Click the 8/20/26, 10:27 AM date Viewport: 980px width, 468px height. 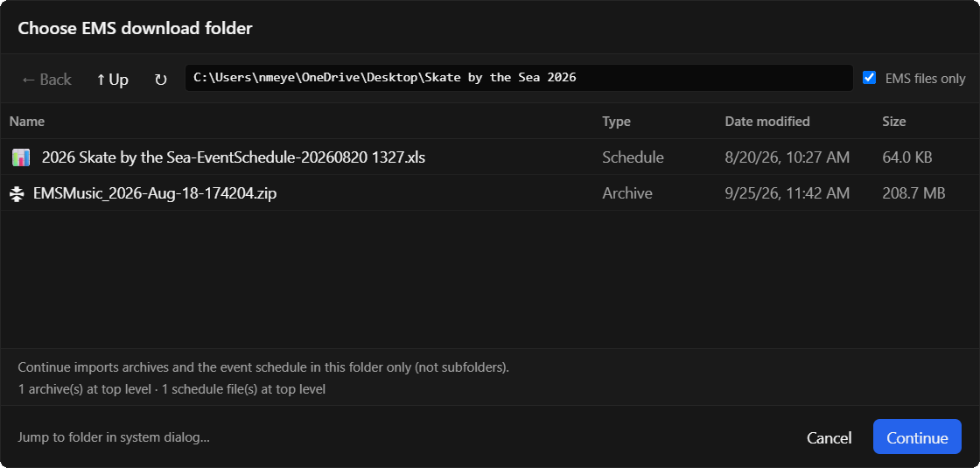click(x=787, y=157)
